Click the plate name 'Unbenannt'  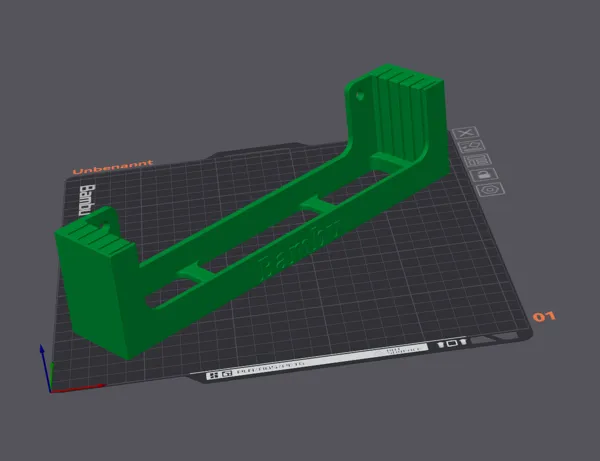[x=113, y=167]
